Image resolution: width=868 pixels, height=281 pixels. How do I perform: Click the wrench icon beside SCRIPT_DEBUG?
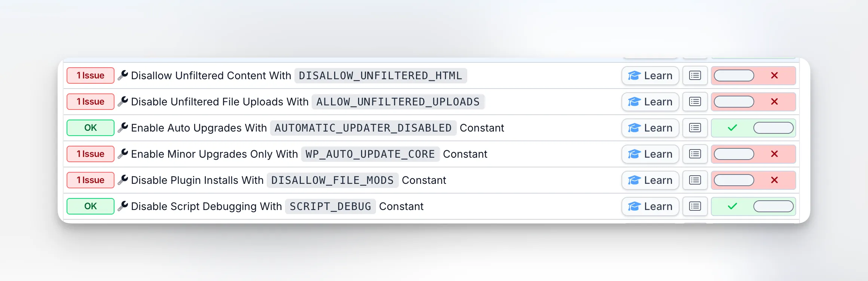point(123,206)
